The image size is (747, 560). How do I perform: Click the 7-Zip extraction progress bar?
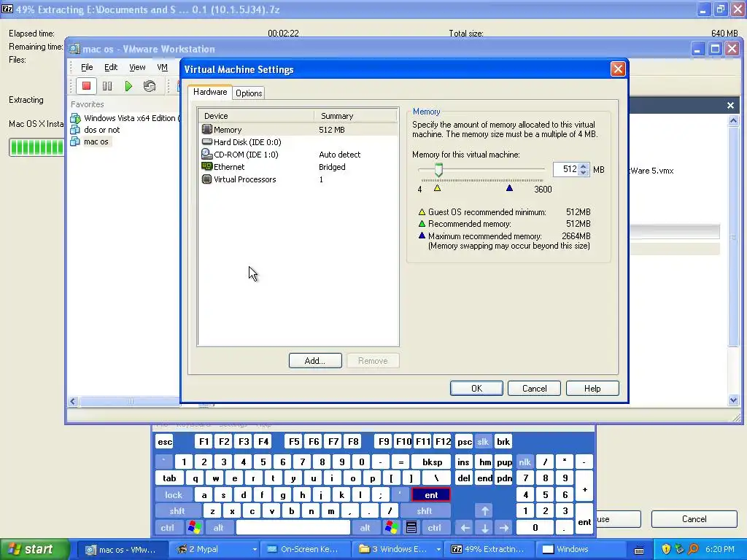click(36, 147)
